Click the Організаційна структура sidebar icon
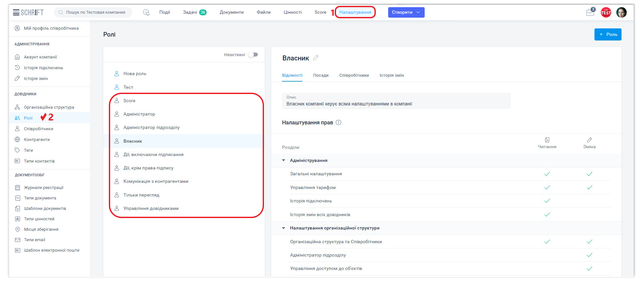The width and height of the screenshot is (644, 283). 17,107
